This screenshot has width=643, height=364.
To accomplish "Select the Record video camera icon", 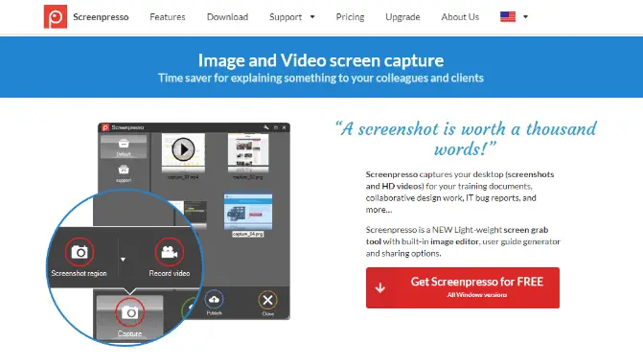I will pos(169,252).
